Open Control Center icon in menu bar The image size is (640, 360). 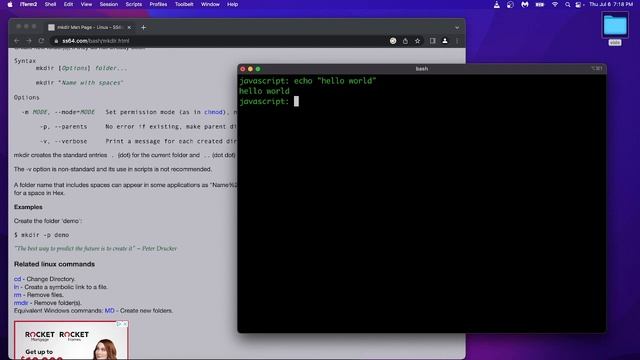click(578, 4)
